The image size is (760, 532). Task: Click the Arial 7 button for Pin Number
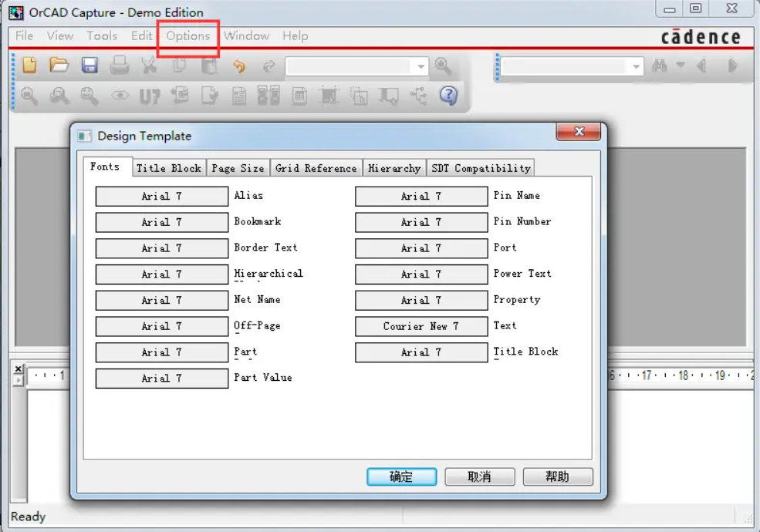tap(421, 222)
